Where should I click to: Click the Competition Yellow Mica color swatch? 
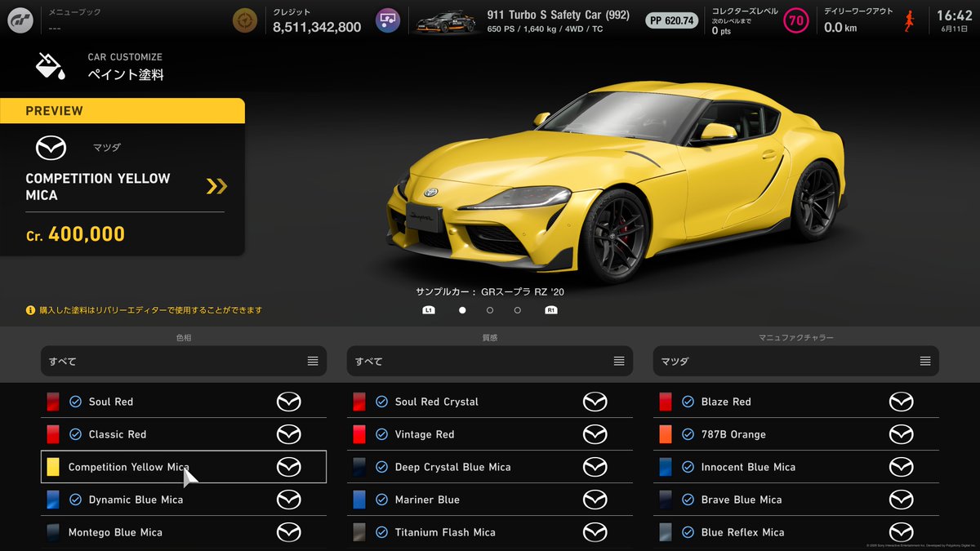(53, 467)
